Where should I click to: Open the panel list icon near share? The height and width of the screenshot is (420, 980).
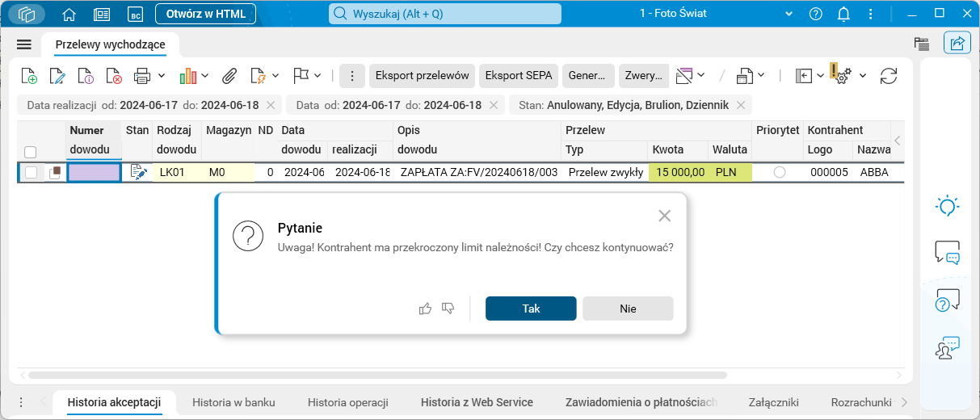pyautogui.click(x=921, y=44)
